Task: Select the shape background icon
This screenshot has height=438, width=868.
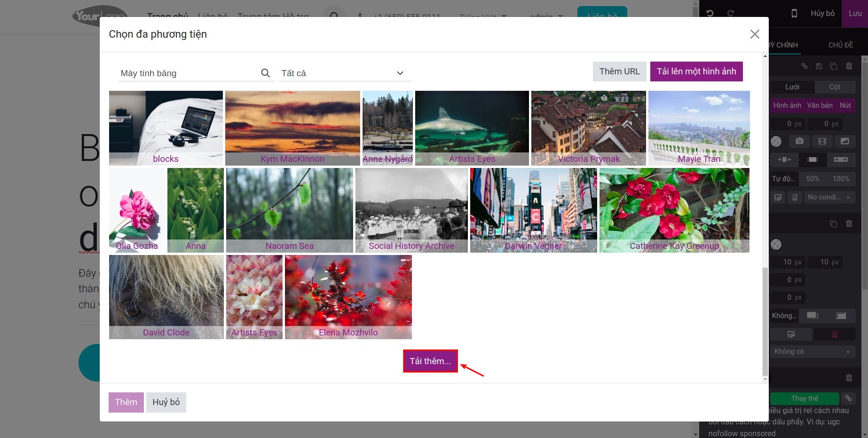Action: (x=845, y=141)
